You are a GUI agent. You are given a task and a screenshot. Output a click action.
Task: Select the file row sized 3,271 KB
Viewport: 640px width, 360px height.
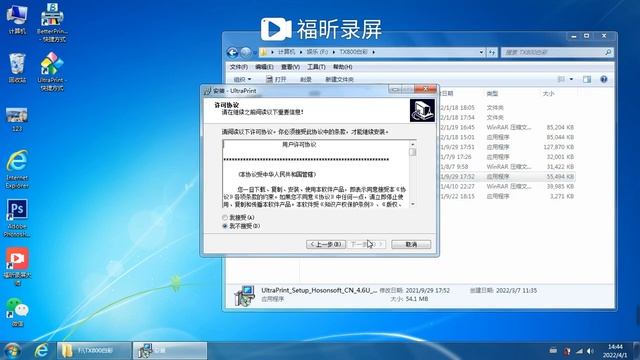(508, 196)
